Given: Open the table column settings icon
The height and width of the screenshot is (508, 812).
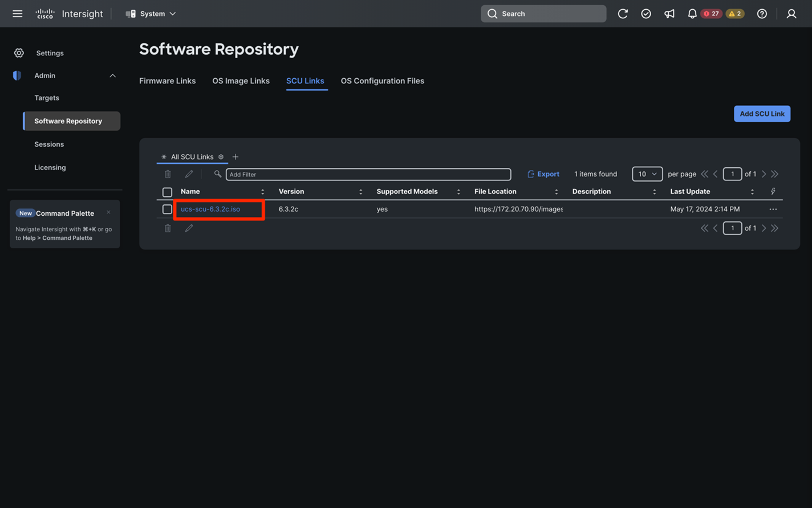Looking at the screenshot, I should (773, 192).
